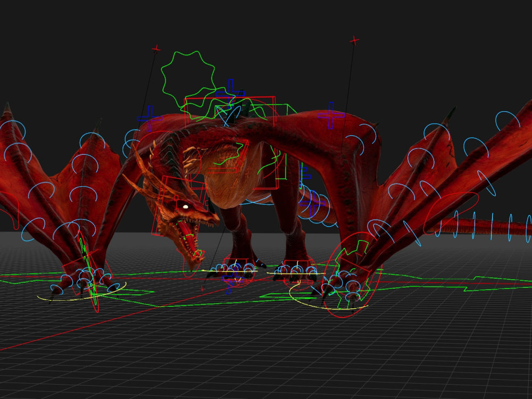This screenshot has height=399, width=532.
Task: Pick the blue plus control beside hind leg rings
Action: (x=312, y=204)
